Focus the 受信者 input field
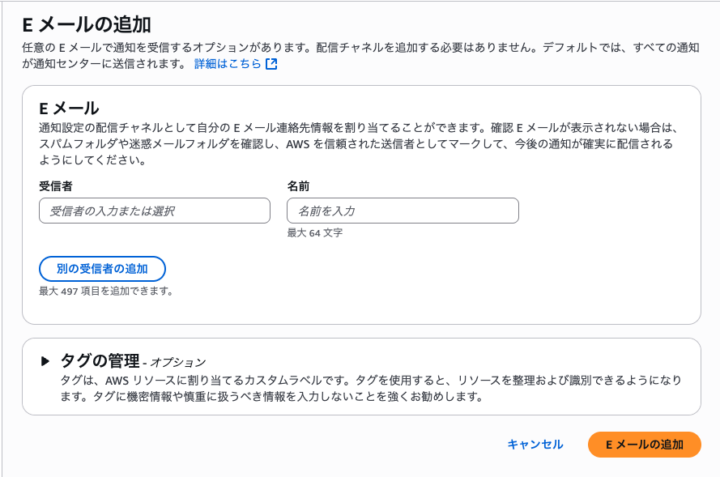720x477 pixels. pos(155,211)
